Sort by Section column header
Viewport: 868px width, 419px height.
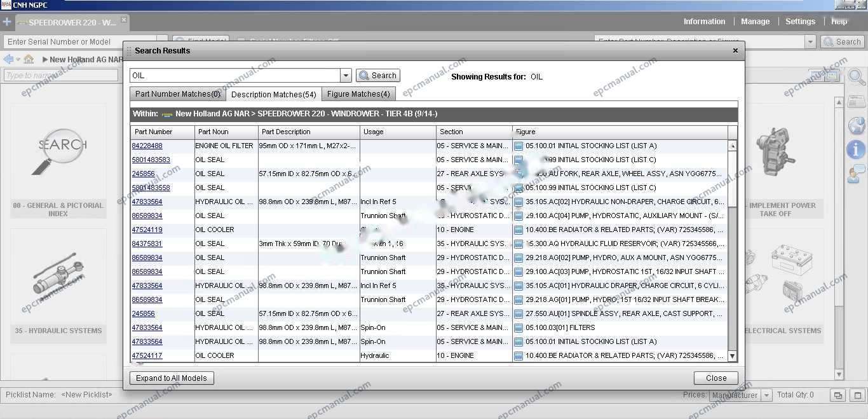point(474,132)
